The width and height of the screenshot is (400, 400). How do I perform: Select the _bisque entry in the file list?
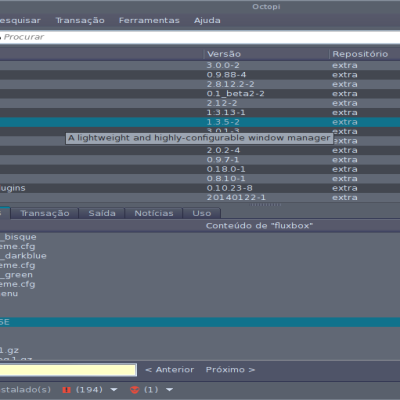click(x=18, y=237)
